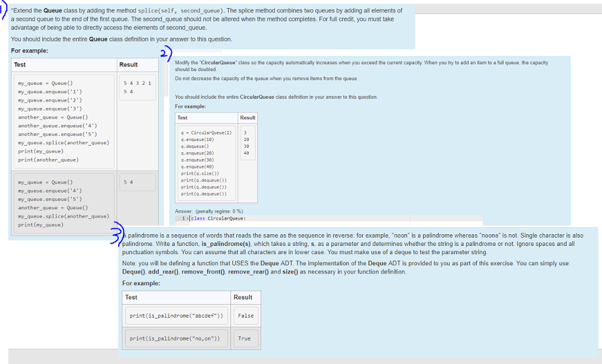Select the Result column header of question 2
The height and width of the screenshot is (364, 602).
pyautogui.click(x=248, y=117)
